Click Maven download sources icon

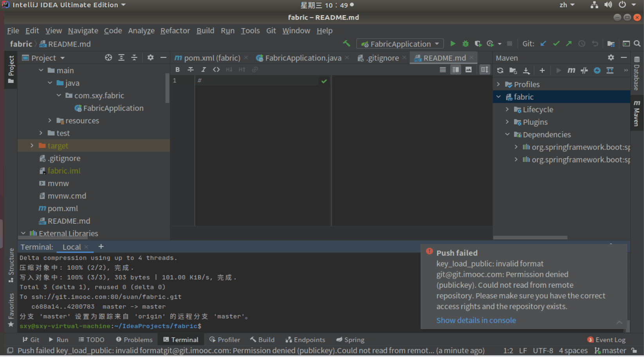[526, 70]
